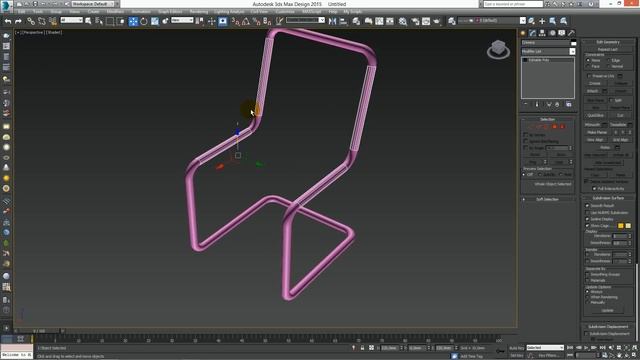Image resolution: width=640 pixels, height=360 pixels.
Task: Toggle the Percent Snap icon
Action: coord(256,21)
